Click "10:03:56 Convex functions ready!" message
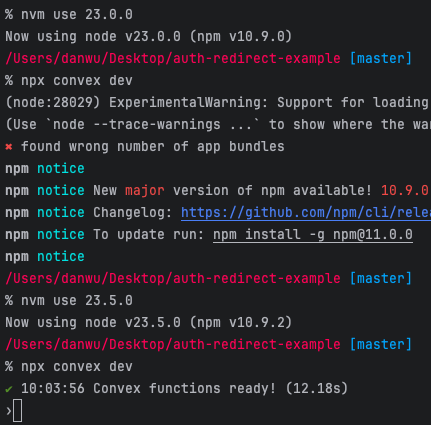 point(149,389)
